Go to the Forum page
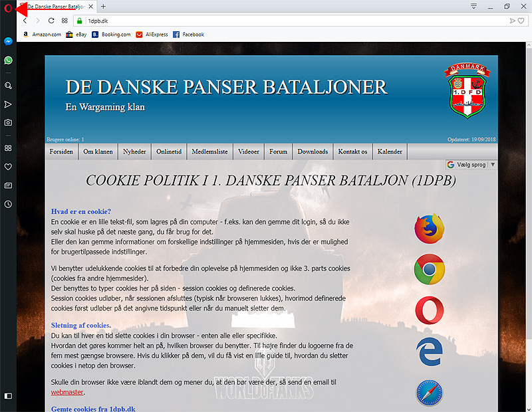 278,152
